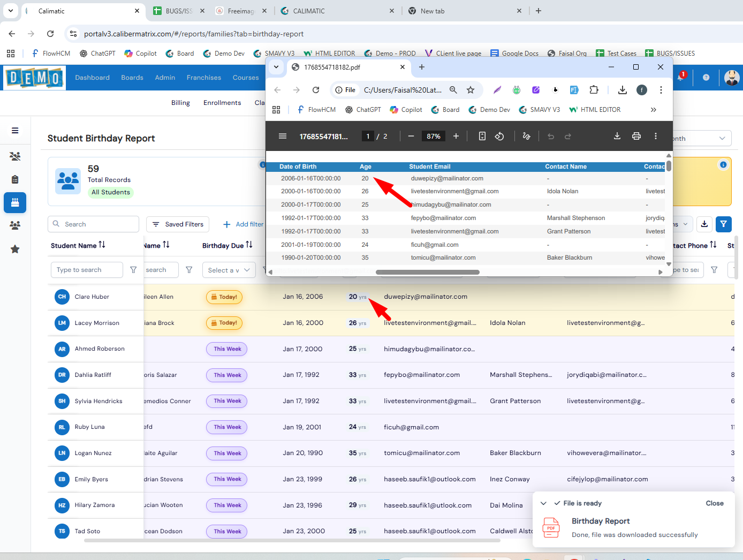This screenshot has height=560, width=743.
Task: Open birthday cake icon in sidebar
Action: click(x=15, y=202)
